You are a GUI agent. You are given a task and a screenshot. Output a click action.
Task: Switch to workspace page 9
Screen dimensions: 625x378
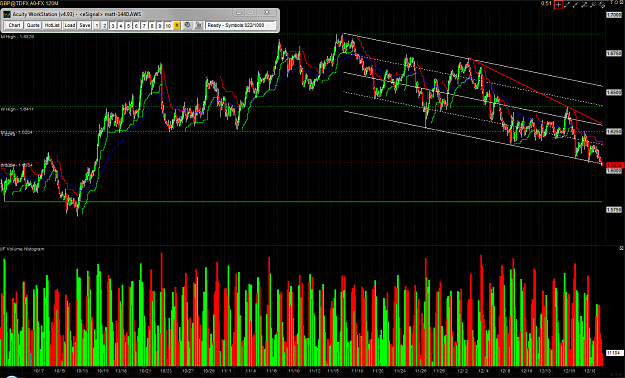(x=159, y=26)
